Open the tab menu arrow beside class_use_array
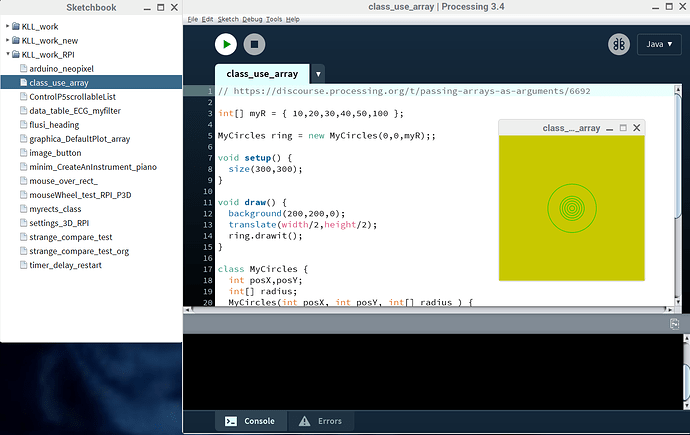Screen dimensions: 690x435 318,74
